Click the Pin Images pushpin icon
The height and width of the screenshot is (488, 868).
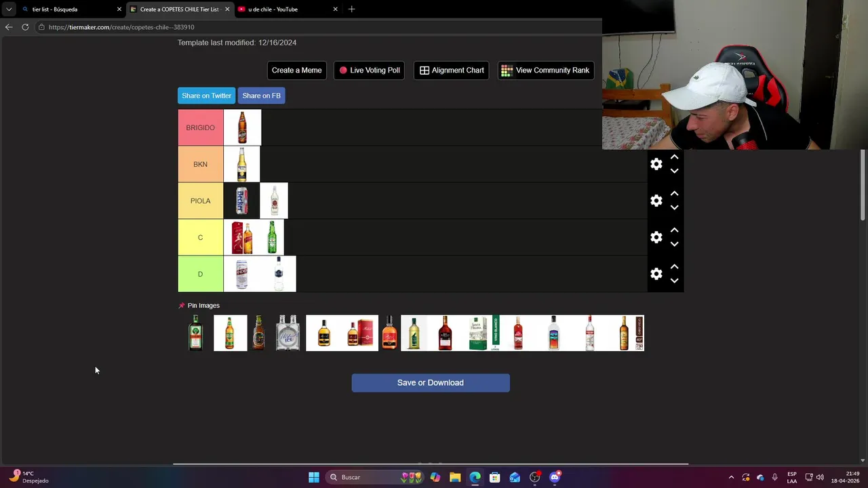tap(181, 306)
